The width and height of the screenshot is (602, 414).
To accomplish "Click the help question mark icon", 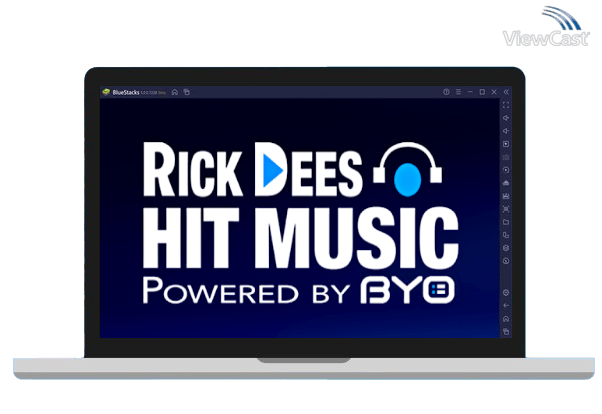I will click(x=446, y=92).
